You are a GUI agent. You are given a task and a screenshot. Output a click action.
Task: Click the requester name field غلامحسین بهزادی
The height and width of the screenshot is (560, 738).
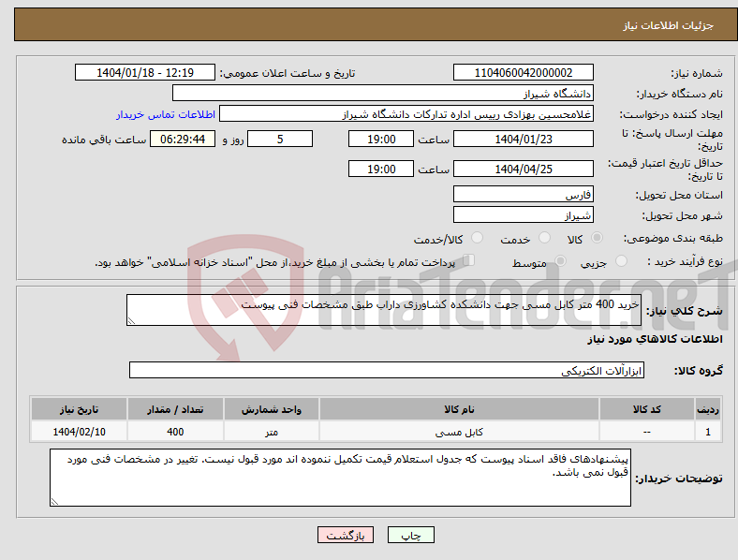click(406, 114)
